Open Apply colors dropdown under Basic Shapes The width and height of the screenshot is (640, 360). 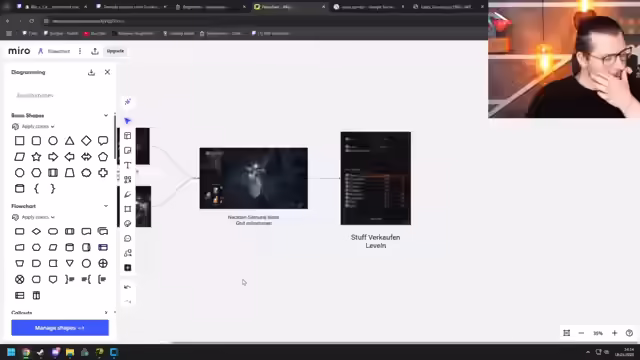point(33,127)
